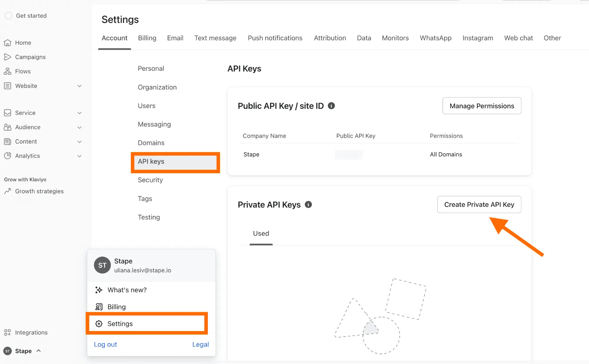Click the Growth strategies label
The image size is (589, 364).
coord(39,191)
